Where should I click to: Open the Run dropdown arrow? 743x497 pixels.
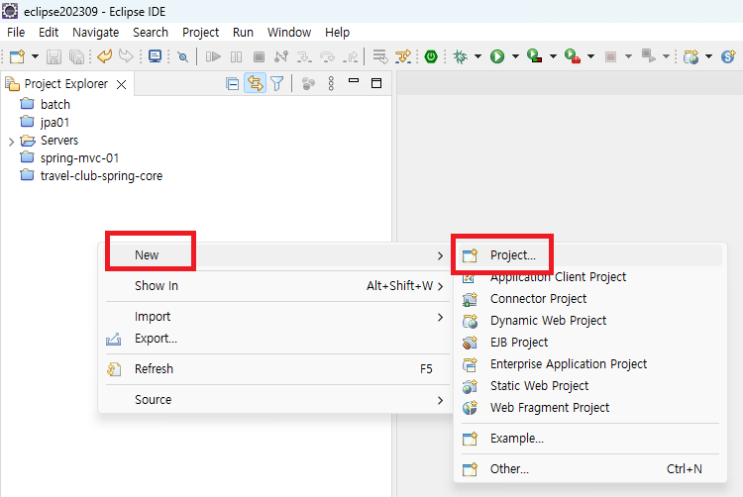(x=515, y=57)
